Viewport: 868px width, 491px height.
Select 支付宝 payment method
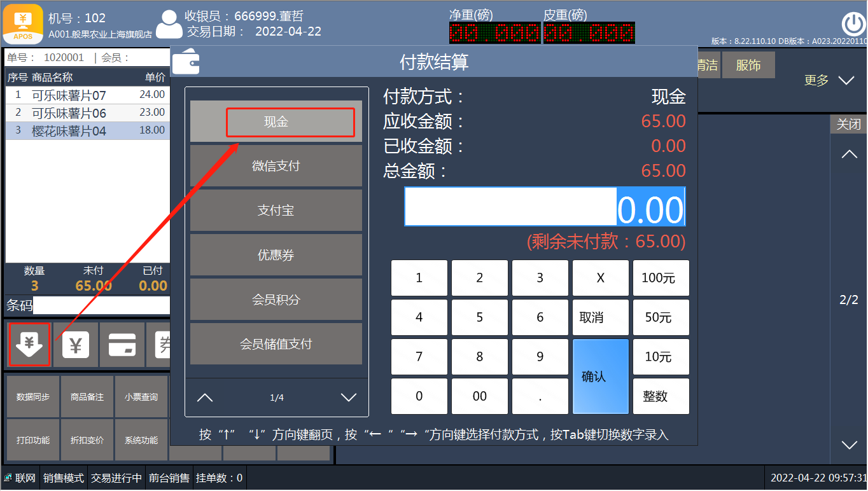pos(276,211)
